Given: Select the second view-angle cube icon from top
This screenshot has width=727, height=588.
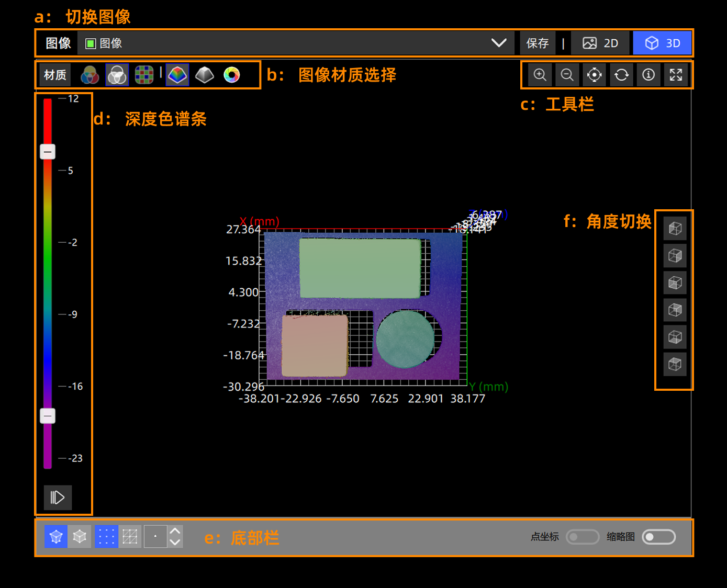Looking at the screenshot, I should [675, 256].
